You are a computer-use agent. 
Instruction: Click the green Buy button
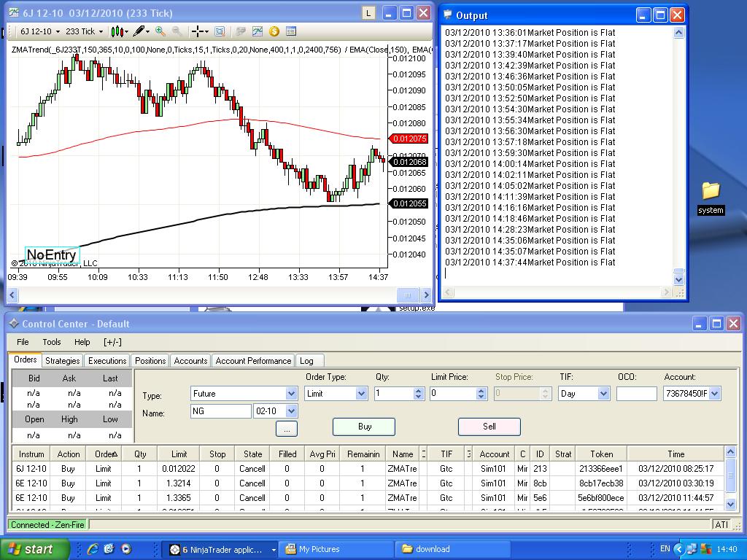(x=364, y=427)
